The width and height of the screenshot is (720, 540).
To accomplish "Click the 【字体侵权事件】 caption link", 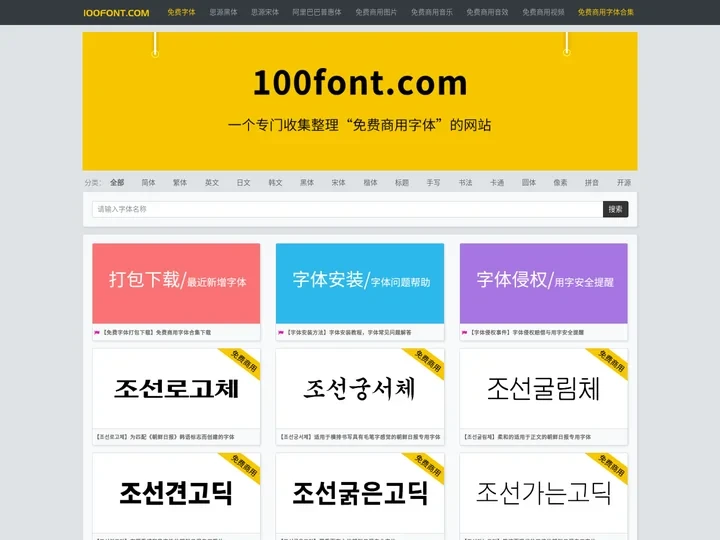I will [x=526, y=332].
